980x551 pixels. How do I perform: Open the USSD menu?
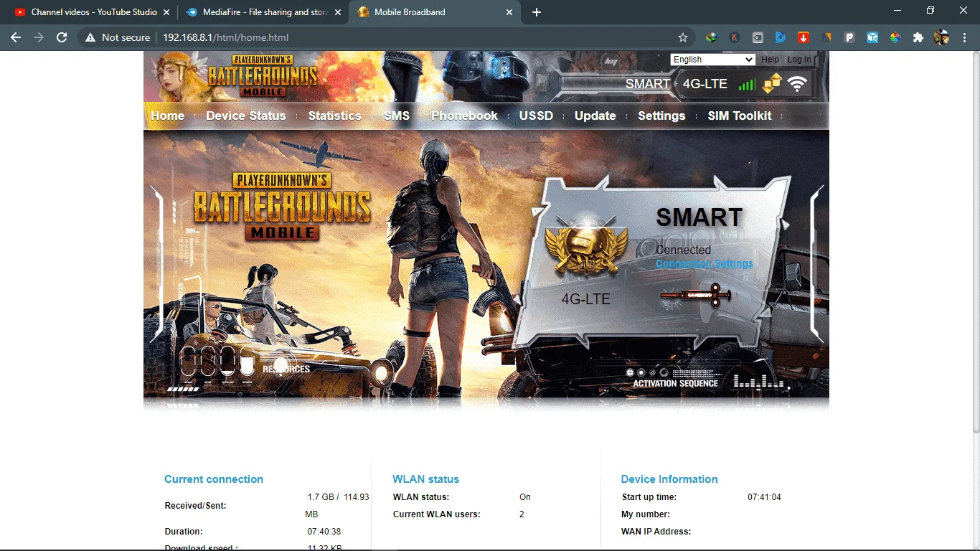[x=536, y=116]
